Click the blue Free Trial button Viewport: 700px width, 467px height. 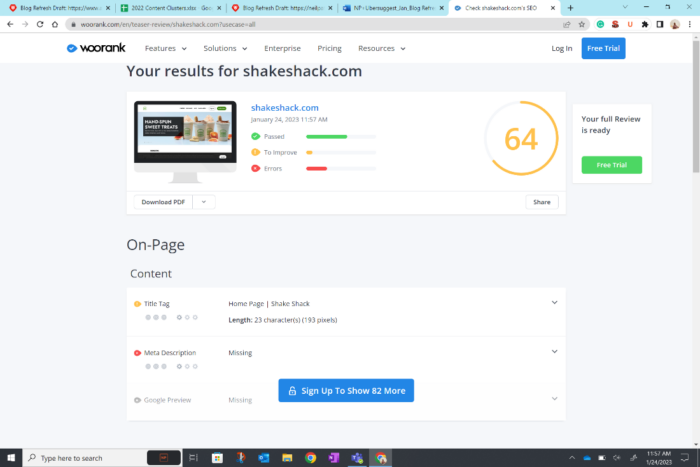tap(603, 48)
